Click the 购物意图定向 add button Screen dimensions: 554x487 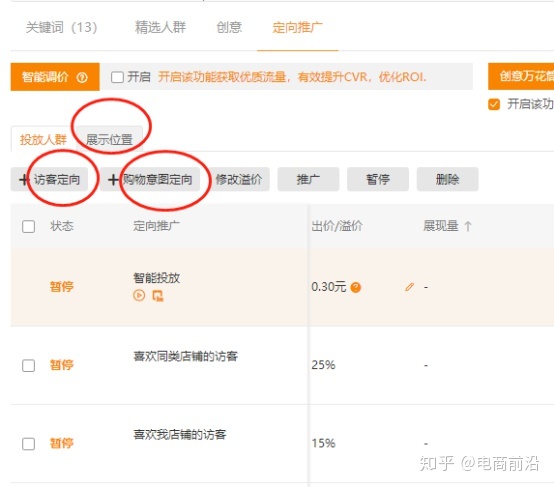[x=150, y=180]
